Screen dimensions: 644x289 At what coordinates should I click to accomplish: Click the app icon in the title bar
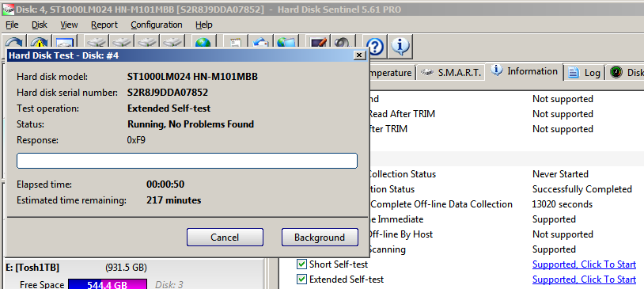pos(8,9)
